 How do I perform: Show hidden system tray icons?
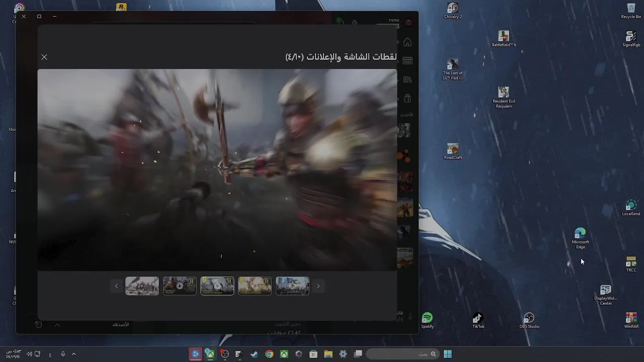[73, 354]
